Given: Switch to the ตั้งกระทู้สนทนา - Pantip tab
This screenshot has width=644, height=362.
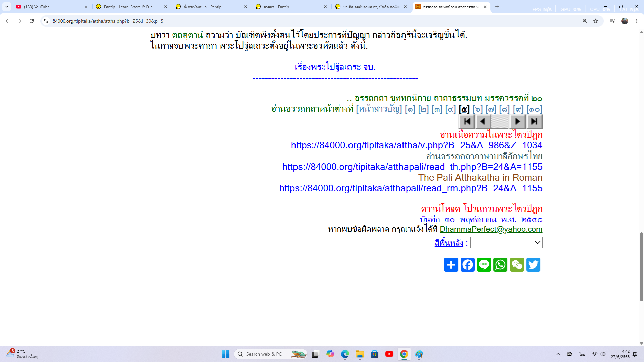Looking at the screenshot, I should pyautogui.click(x=211, y=7).
